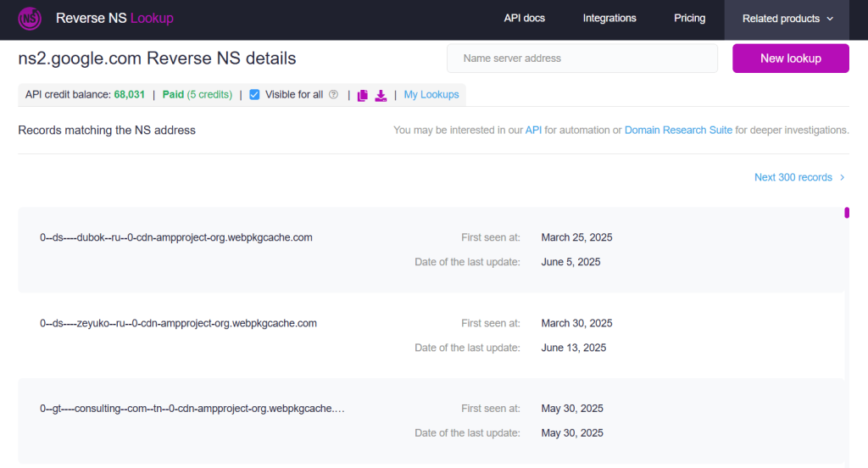Viewport: 868px width, 468px height.
Task: Copy results using the copy icon
Action: (363, 95)
